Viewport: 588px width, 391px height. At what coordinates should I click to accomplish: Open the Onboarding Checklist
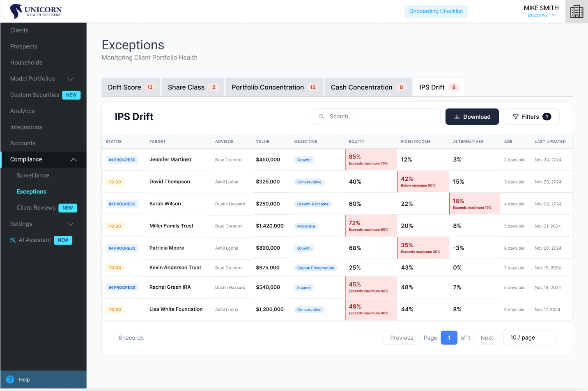[x=436, y=11]
